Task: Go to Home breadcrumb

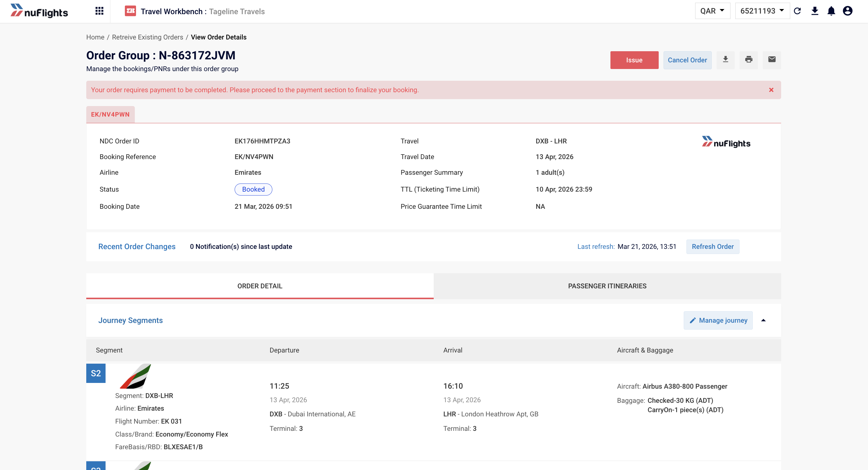Action: pyautogui.click(x=95, y=37)
